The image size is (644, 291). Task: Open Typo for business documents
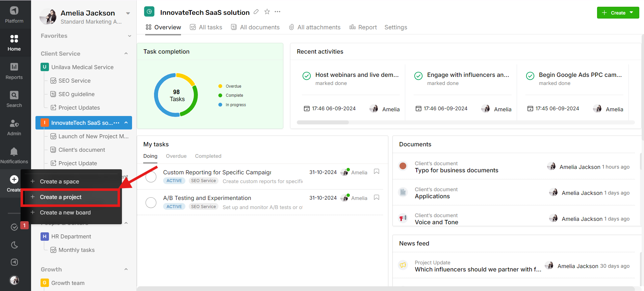(x=457, y=170)
